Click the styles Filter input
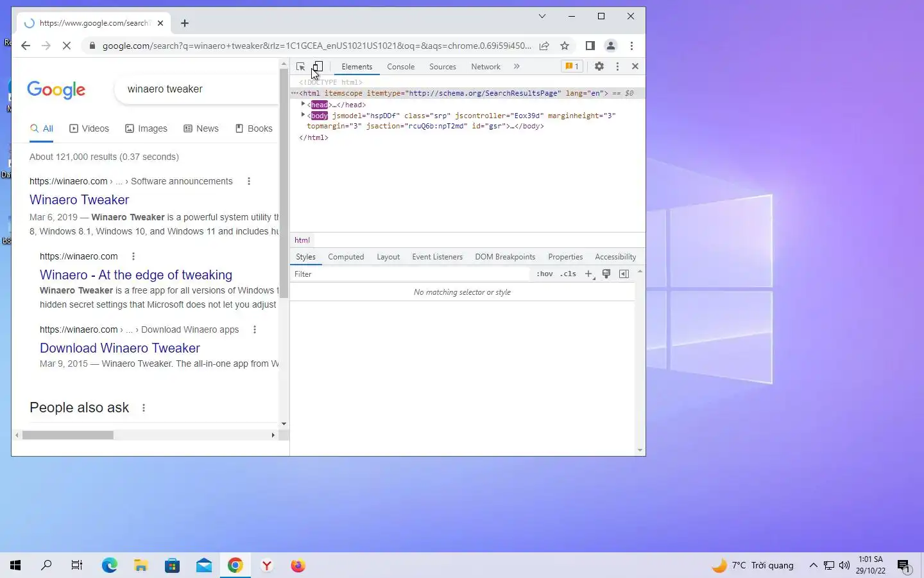This screenshot has width=924, height=578. click(x=411, y=274)
